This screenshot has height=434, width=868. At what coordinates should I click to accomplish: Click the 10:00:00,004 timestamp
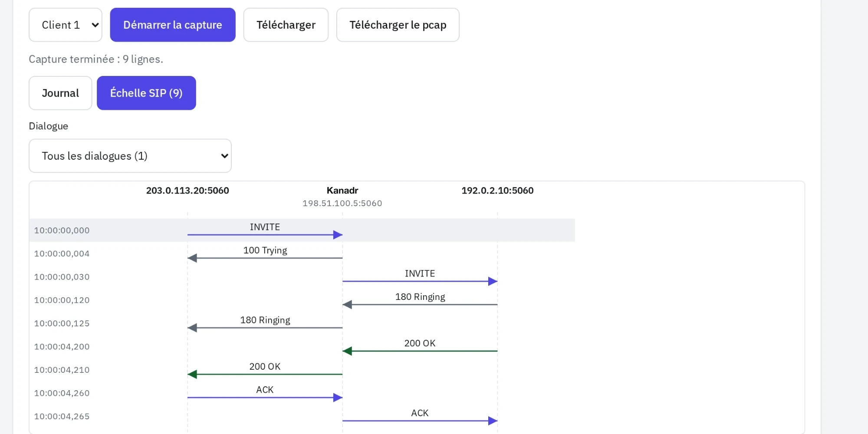pyautogui.click(x=62, y=254)
